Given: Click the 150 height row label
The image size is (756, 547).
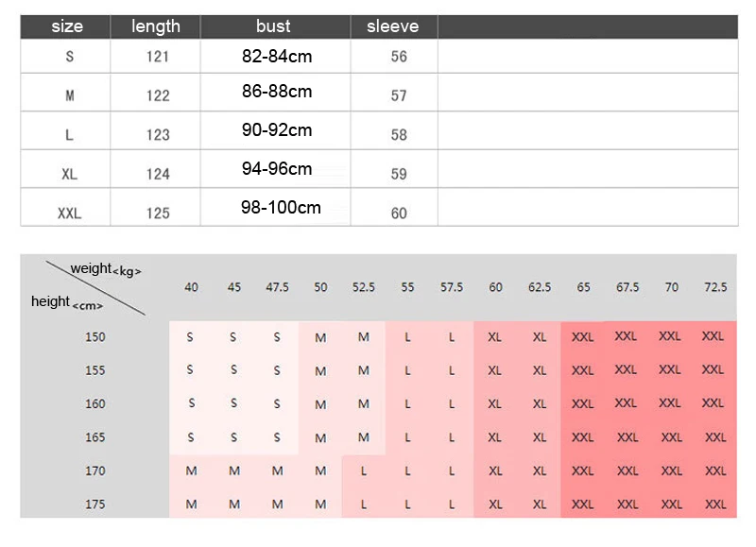Looking at the screenshot, I should tap(95, 337).
